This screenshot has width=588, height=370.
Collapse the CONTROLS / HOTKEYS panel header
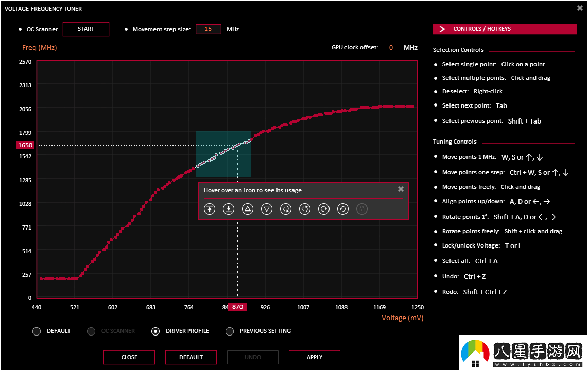coord(505,29)
